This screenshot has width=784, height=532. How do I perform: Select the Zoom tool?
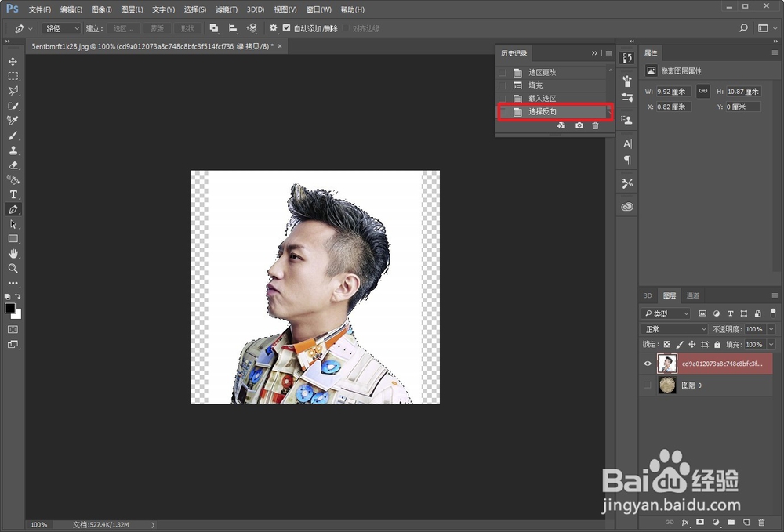click(13, 268)
